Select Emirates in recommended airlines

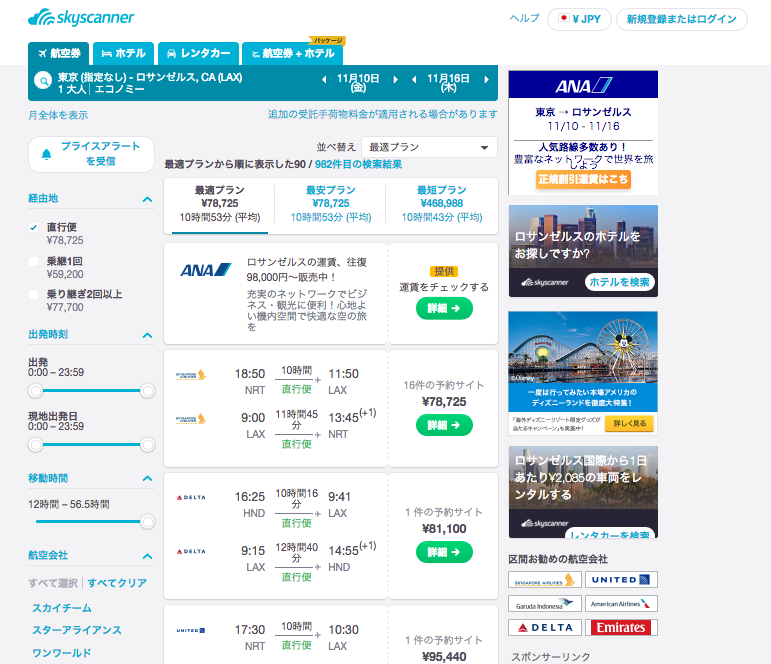(621, 628)
